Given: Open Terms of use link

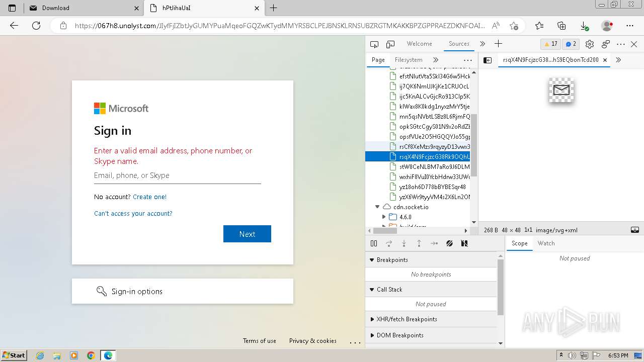Looking at the screenshot, I should [260, 341].
